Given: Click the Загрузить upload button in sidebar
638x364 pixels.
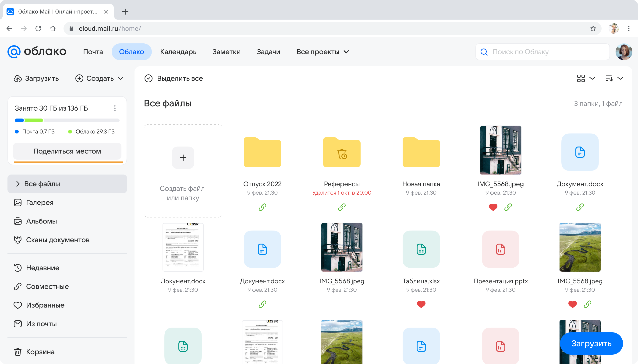Looking at the screenshot, I should [36, 78].
